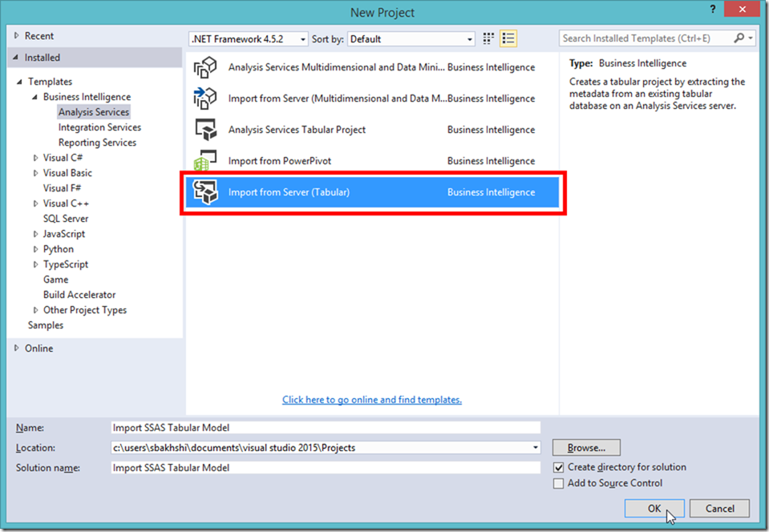Select SQL Server template category
Viewport: 769px width, 532px height.
coord(66,219)
